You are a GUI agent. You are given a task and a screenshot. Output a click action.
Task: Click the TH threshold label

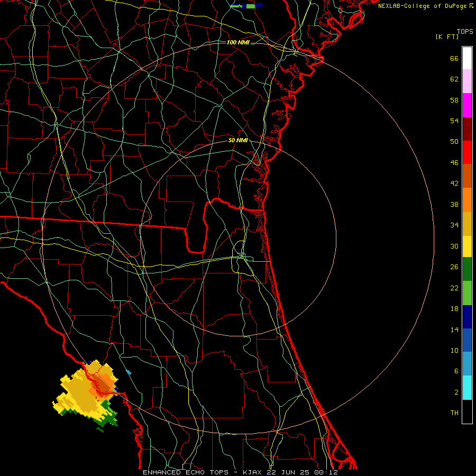[454, 413]
